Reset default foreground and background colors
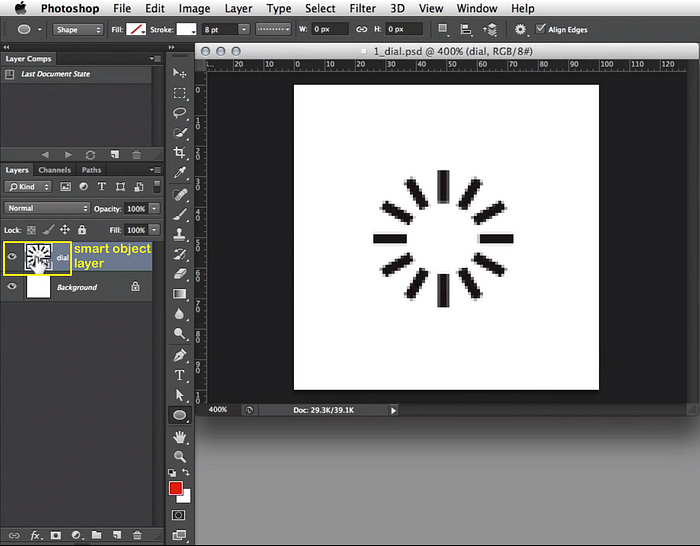The image size is (700, 546). (172, 472)
